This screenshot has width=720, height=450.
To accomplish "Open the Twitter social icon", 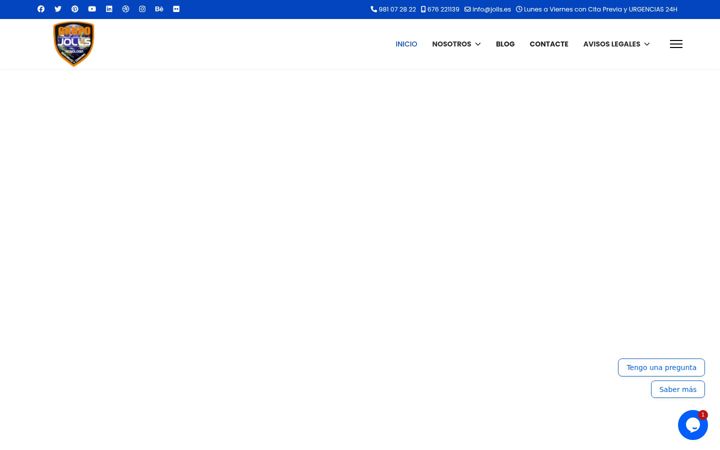I will [x=58, y=9].
